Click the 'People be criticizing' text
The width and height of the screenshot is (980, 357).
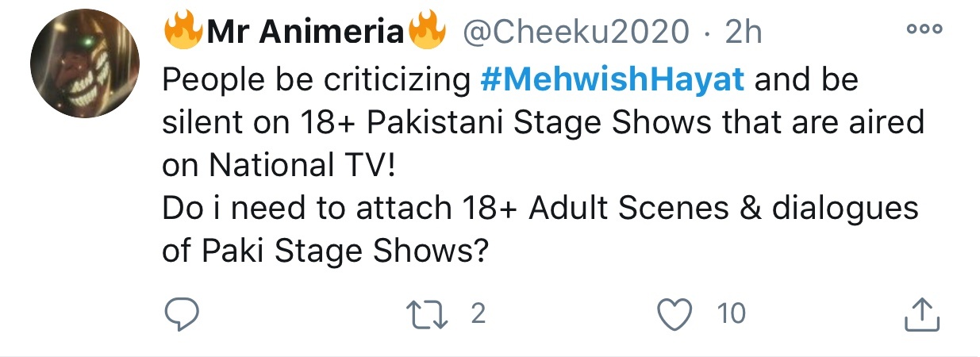click(x=318, y=80)
